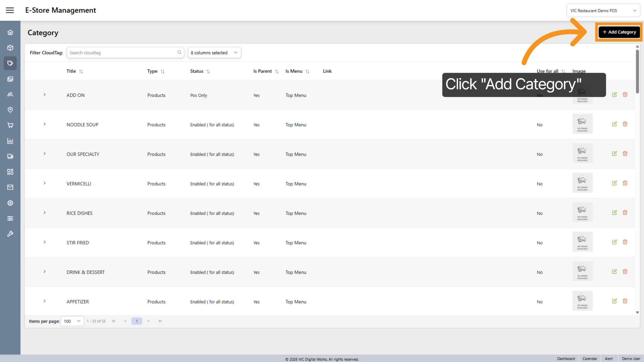The image size is (644, 362).
Task: Select the location pin icon in sidebar
Action: coord(10,110)
